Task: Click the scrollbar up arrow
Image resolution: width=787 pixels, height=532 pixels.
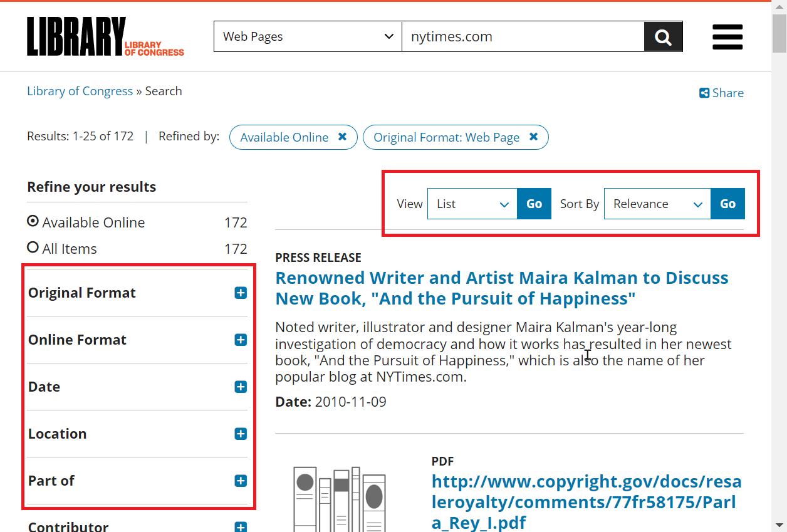Action: point(779,6)
